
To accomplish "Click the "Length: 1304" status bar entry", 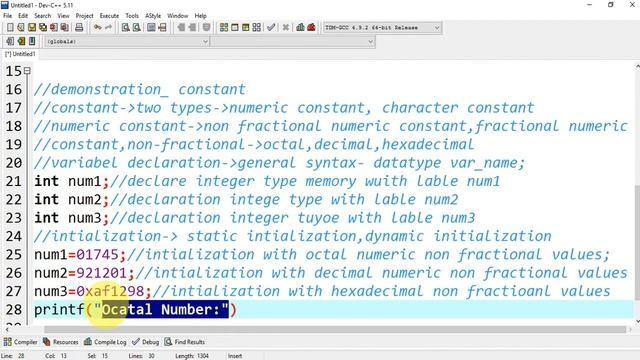I will click(191, 356).
